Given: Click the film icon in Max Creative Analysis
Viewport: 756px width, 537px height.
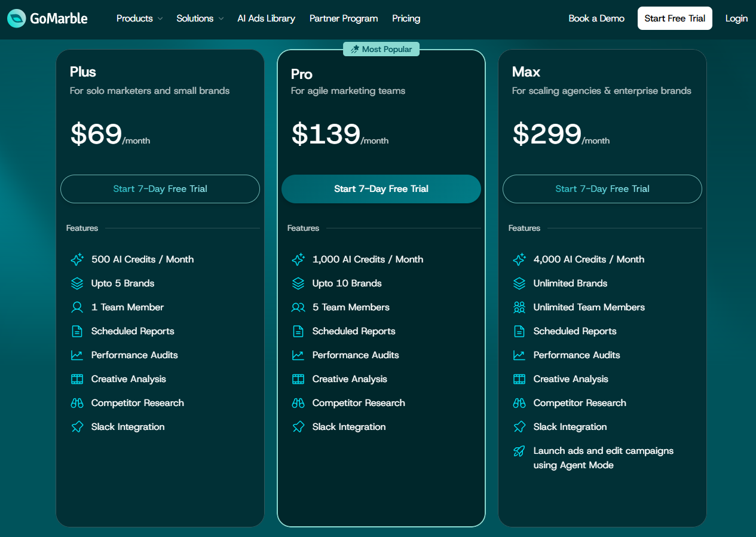Looking at the screenshot, I should (x=519, y=379).
